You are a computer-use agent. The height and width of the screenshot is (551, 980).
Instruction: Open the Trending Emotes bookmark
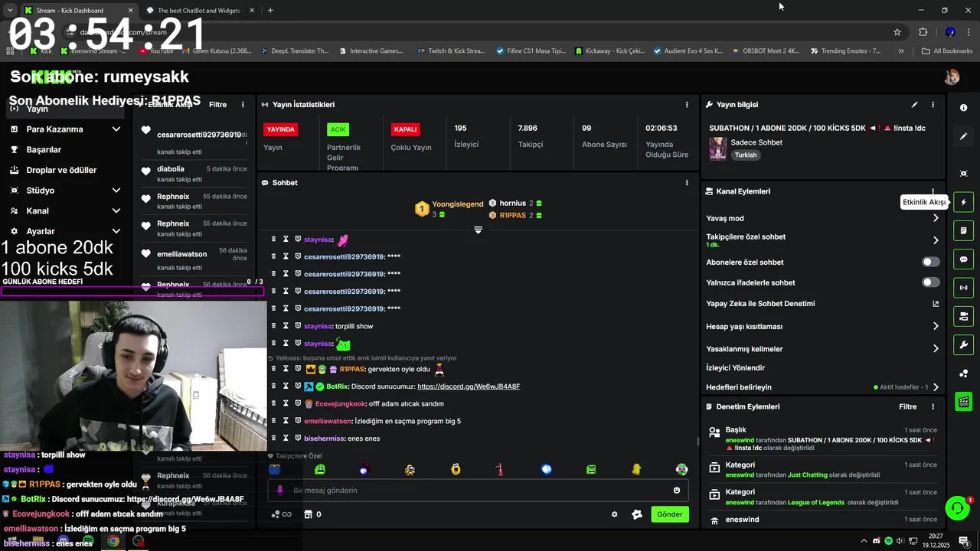pos(844,51)
